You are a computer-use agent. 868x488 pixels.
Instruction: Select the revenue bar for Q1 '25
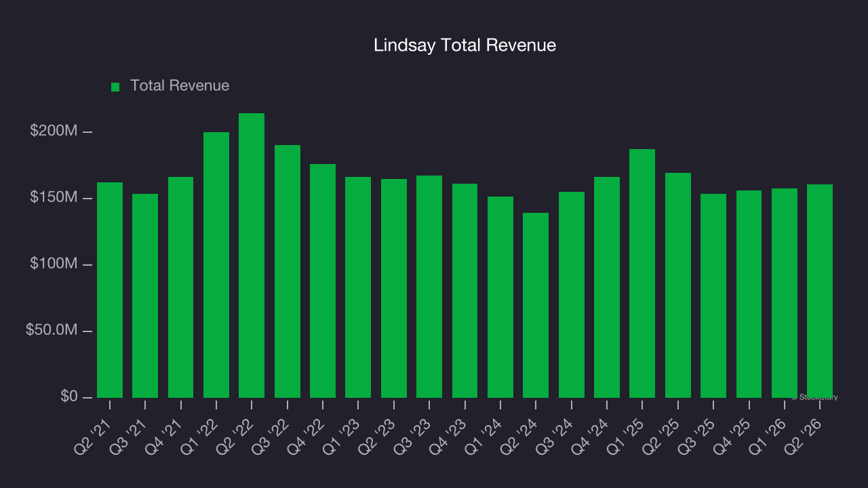tap(642, 274)
